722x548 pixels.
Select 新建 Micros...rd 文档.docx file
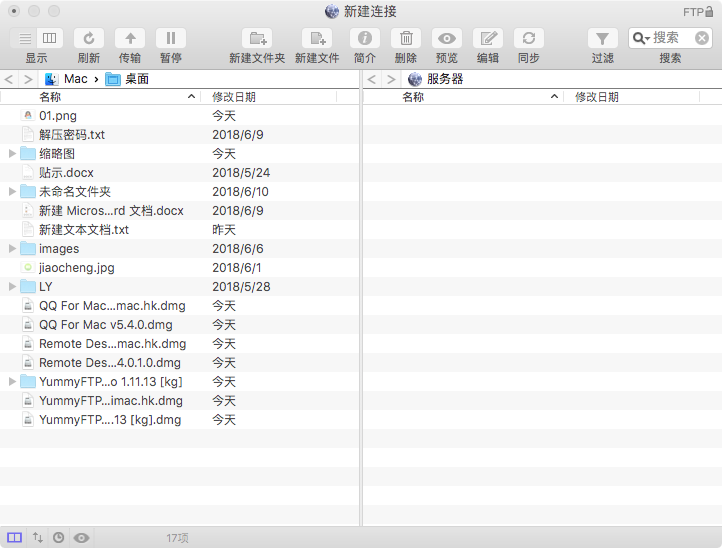(179, 210)
